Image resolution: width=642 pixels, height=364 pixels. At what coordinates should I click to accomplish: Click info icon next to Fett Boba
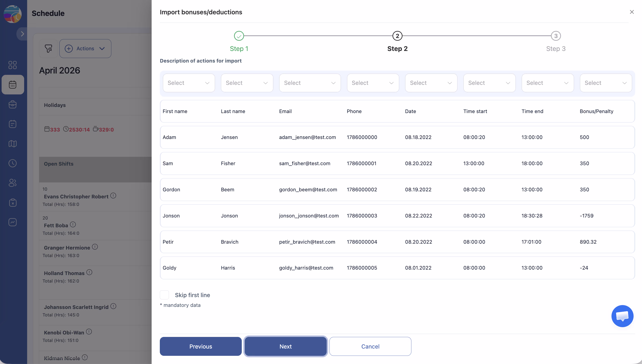click(73, 225)
